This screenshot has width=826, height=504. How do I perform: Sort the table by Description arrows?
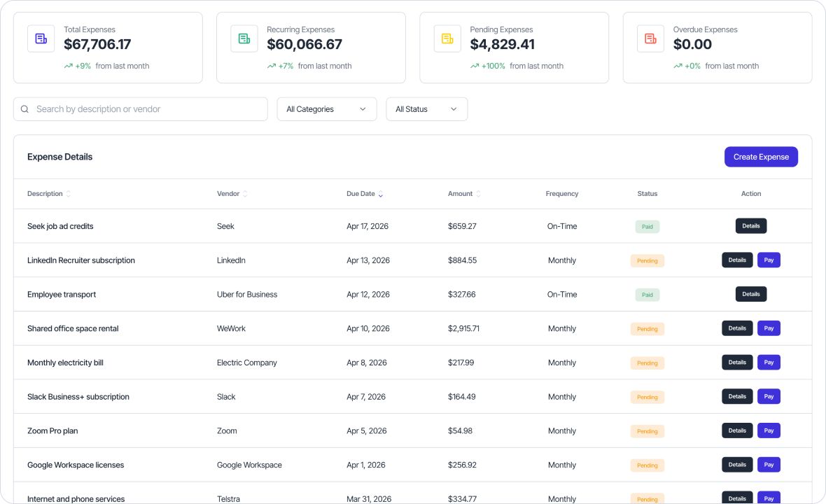(x=67, y=194)
